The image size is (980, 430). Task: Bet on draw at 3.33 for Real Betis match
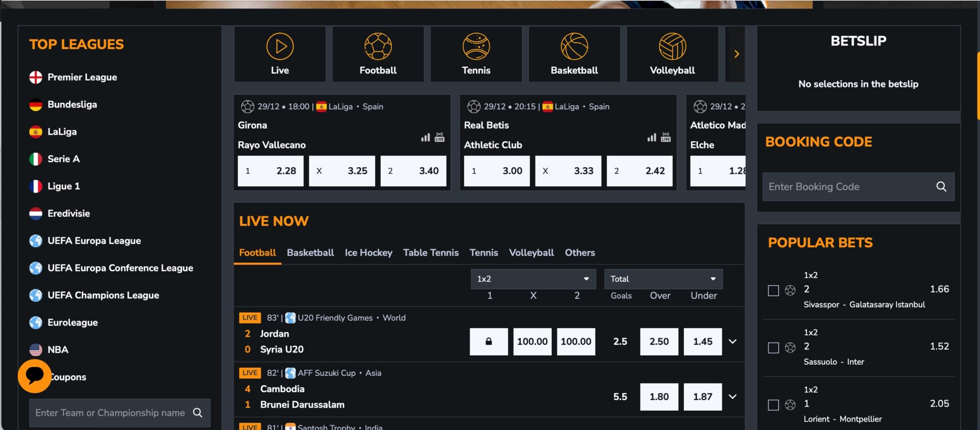[568, 171]
